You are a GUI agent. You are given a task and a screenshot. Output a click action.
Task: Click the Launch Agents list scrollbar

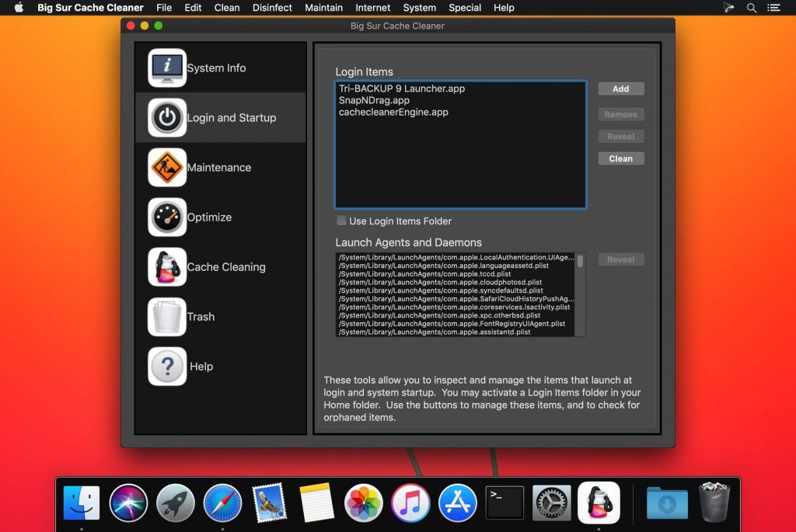tap(580, 261)
